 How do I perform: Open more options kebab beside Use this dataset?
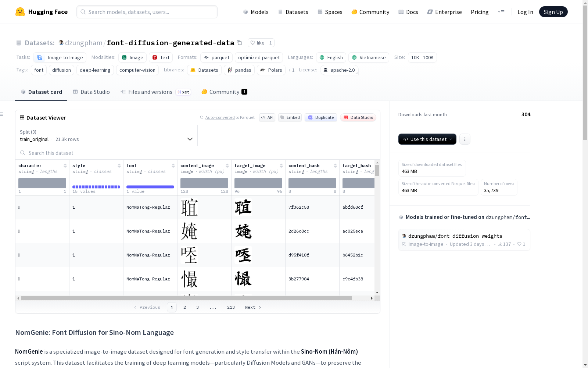(465, 139)
